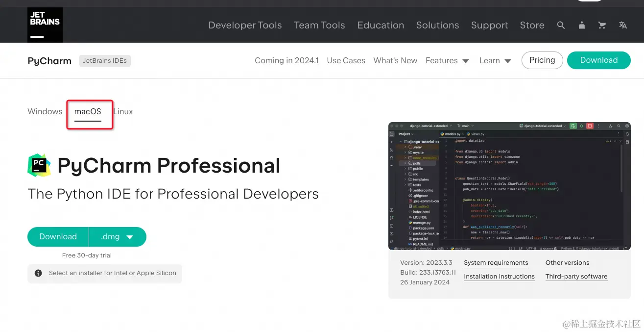Click the 'Version: 2023.3.3' text
Image resolution: width=644 pixels, height=332 pixels.
[x=426, y=263]
